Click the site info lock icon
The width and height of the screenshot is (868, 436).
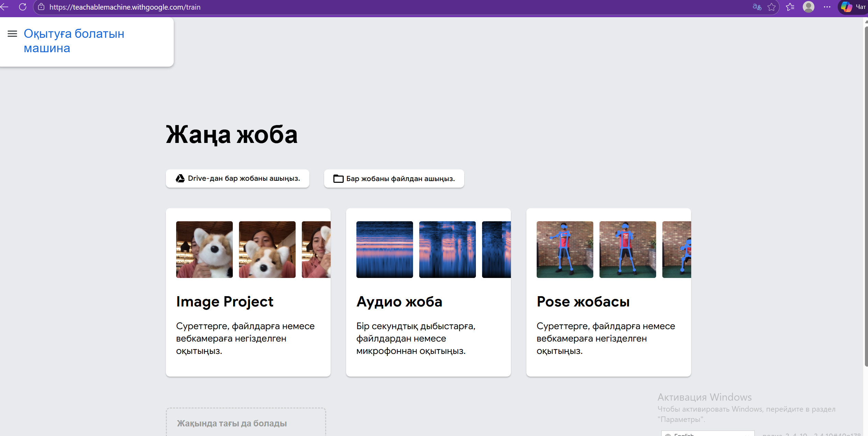[x=41, y=7]
